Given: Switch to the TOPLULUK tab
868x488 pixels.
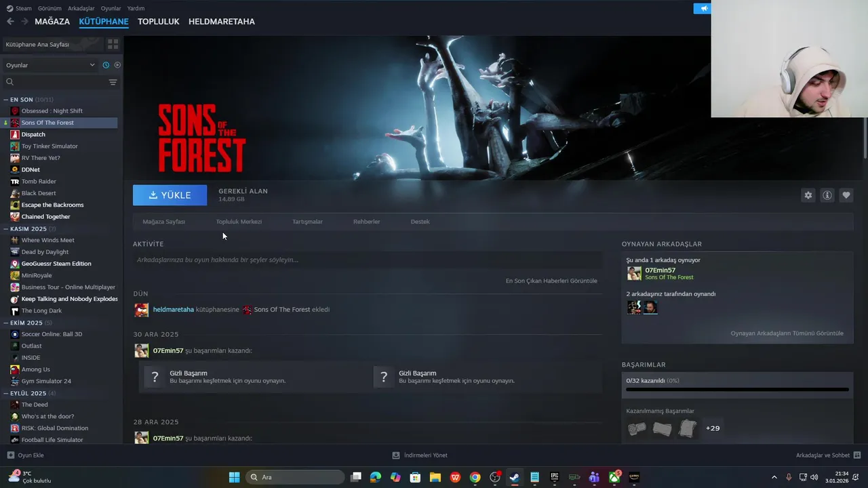Looking at the screenshot, I should 158,22.
